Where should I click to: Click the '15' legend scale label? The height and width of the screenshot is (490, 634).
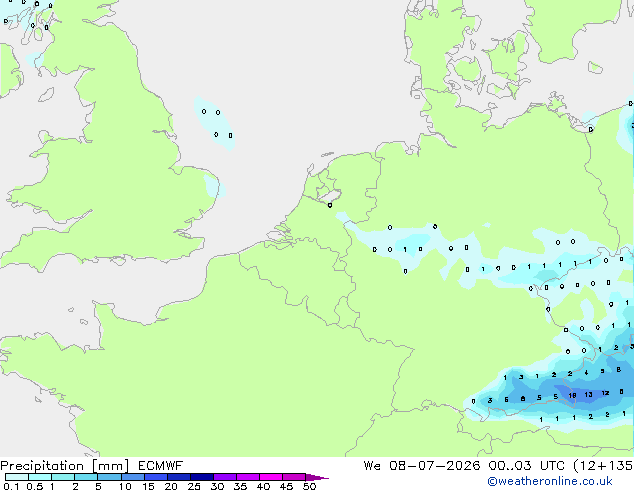click(148, 486)
